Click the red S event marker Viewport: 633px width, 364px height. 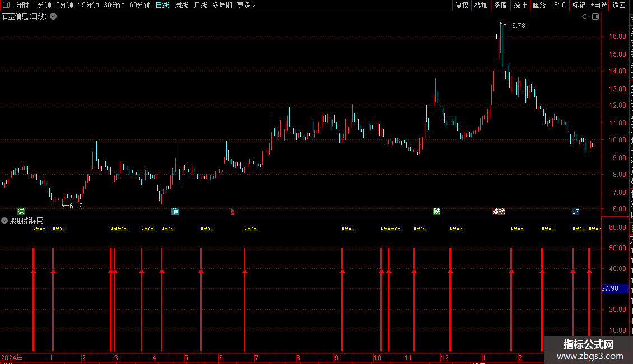coord(232,212)
